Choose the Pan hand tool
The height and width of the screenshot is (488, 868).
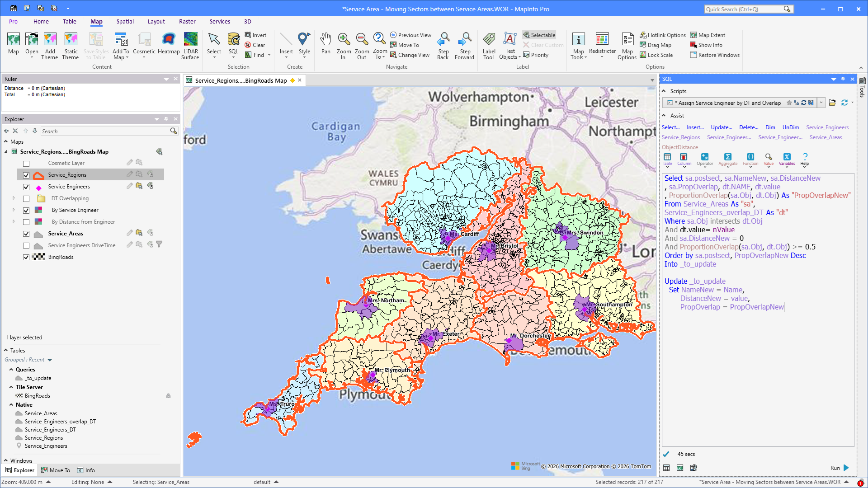(325, 43)
